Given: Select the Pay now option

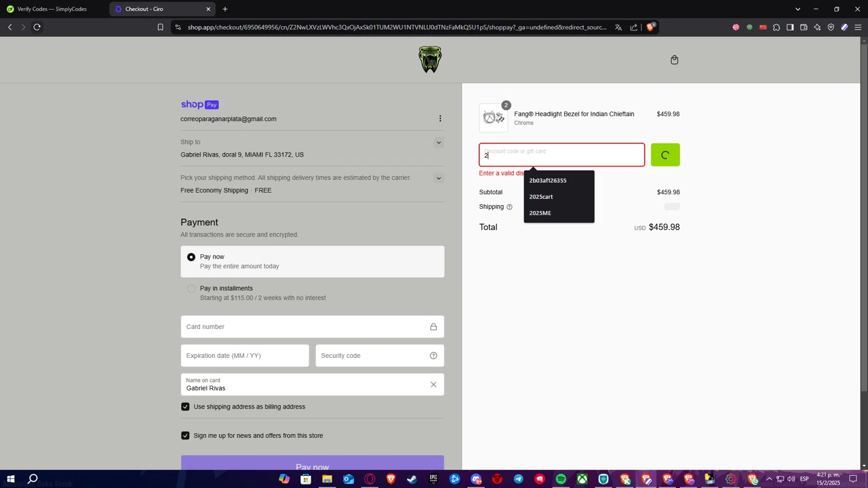Looking at the screenshot, I should pos(312,261).
